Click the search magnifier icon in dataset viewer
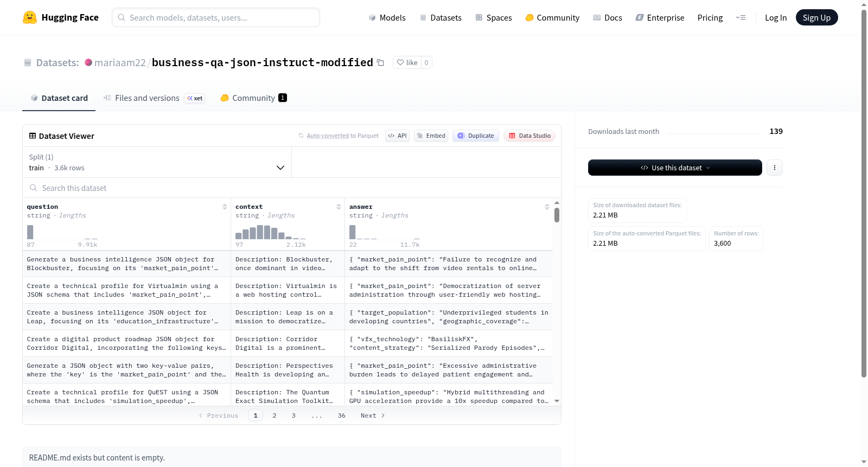 click(34, 188)
